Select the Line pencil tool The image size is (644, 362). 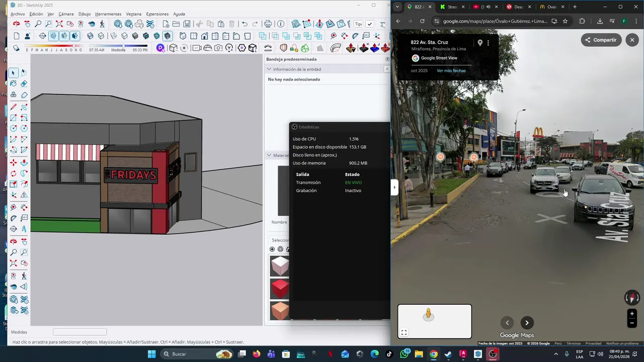click(x=13, y=107)
